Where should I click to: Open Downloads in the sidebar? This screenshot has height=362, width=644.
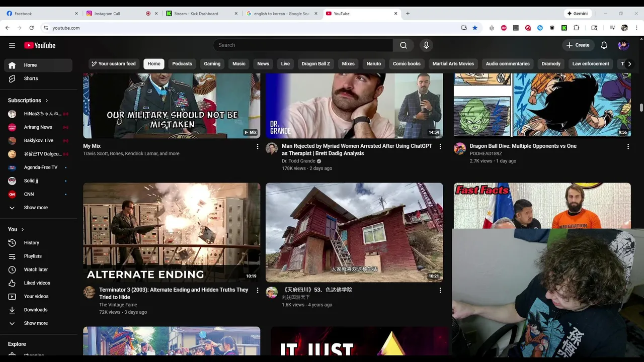pyautogui.click(x=38, y=310)
